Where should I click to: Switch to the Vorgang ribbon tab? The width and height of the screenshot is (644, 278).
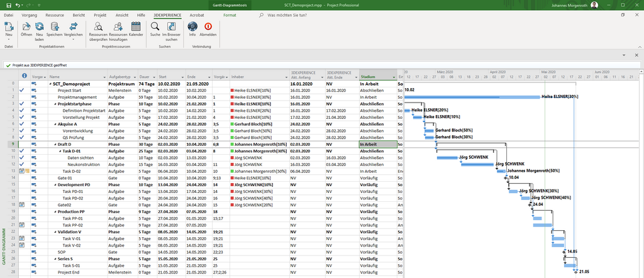point(30,15)
